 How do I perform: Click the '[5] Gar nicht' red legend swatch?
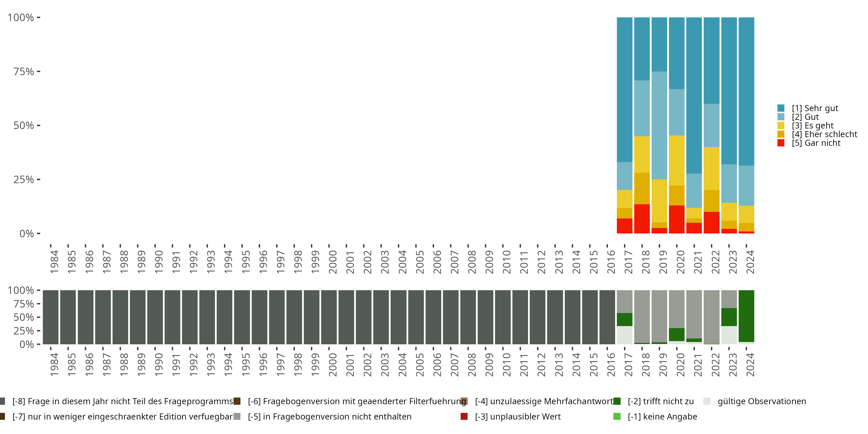coord(781,143)
